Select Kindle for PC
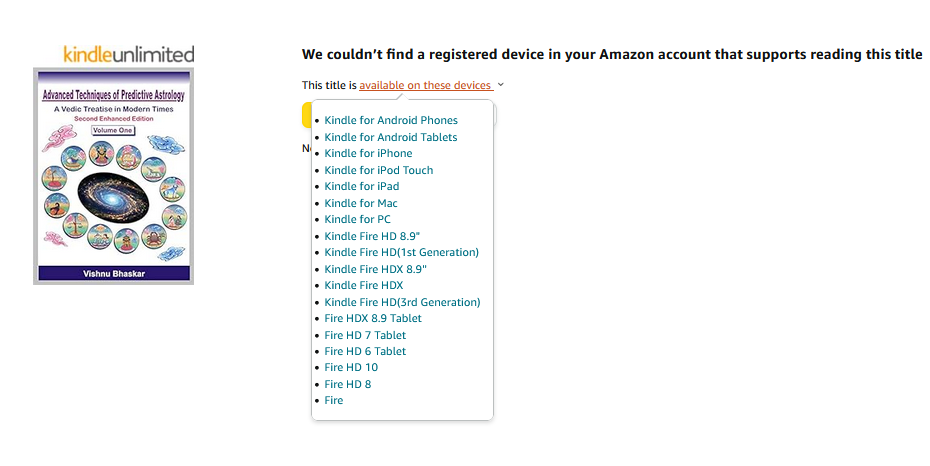The width and height of the screenshot is (930, 466). coord(358,219)
